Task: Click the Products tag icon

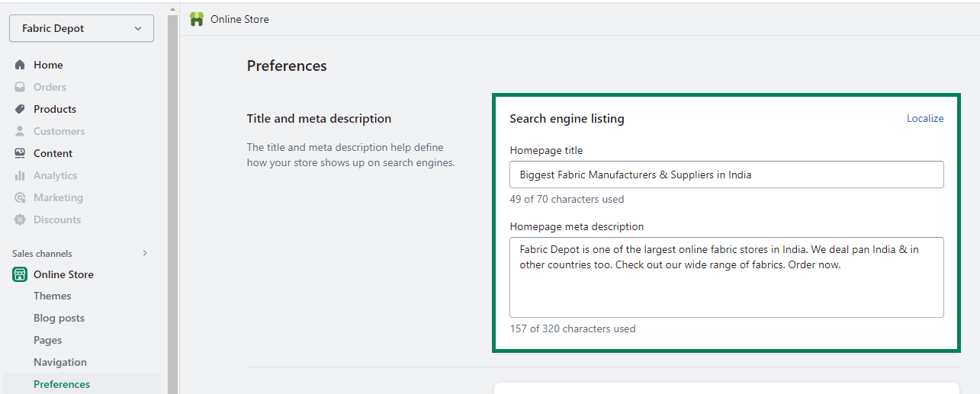Action: pyautogui.click(x=20, y=109)
